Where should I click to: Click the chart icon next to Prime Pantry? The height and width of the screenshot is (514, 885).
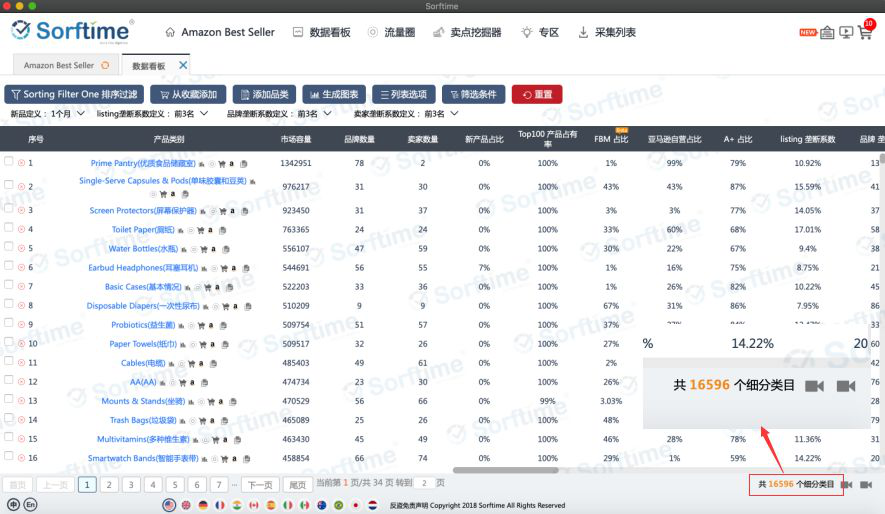click(x=200, y=163)
